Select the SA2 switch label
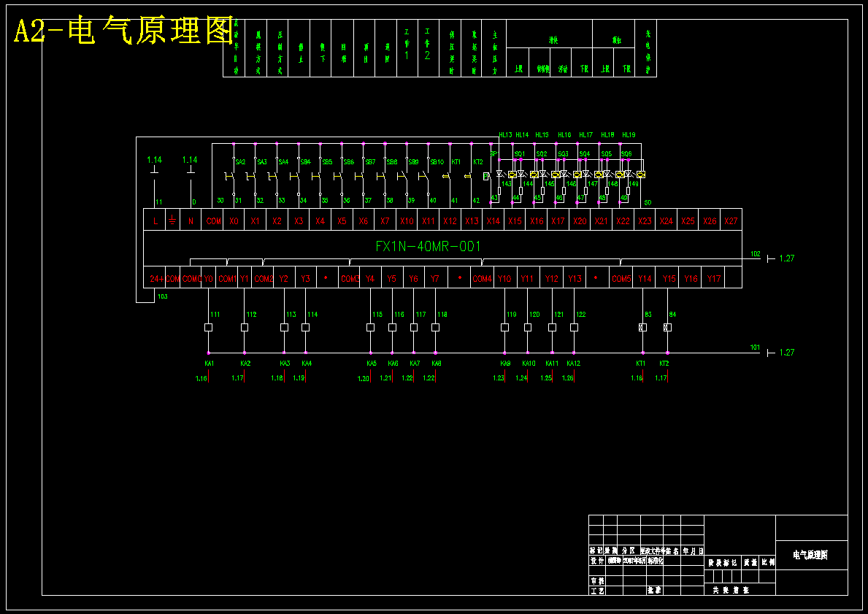The height and width of the screenshot is (614, 868). click(240, 162)
